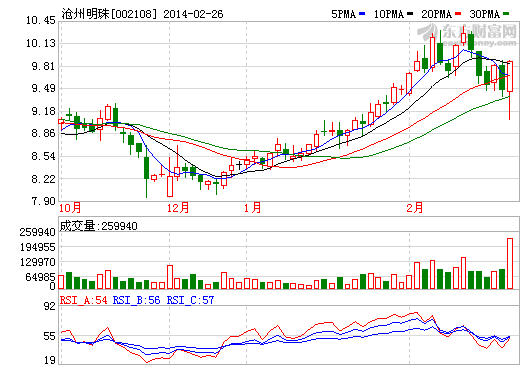Viewport: 520px width, 365px height.
Task: Click the black 10PMA legend swatch
Action: 410,14
